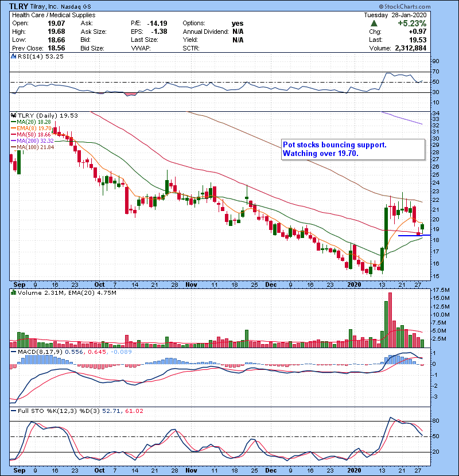Image resolution: width=459 pixels, height=476 pixels.
Task: Click the Prev Close value "18.56"
Action: (56, 48)
